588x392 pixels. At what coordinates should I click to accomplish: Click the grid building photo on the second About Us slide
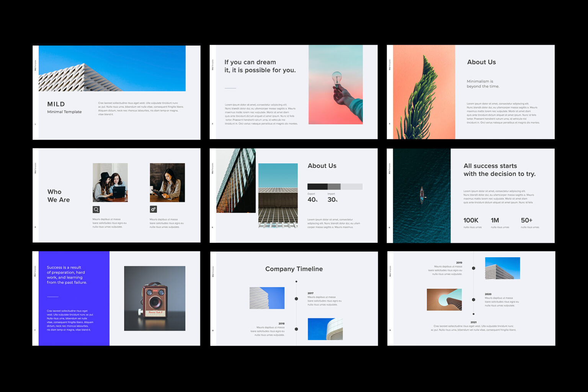[278, 195]
